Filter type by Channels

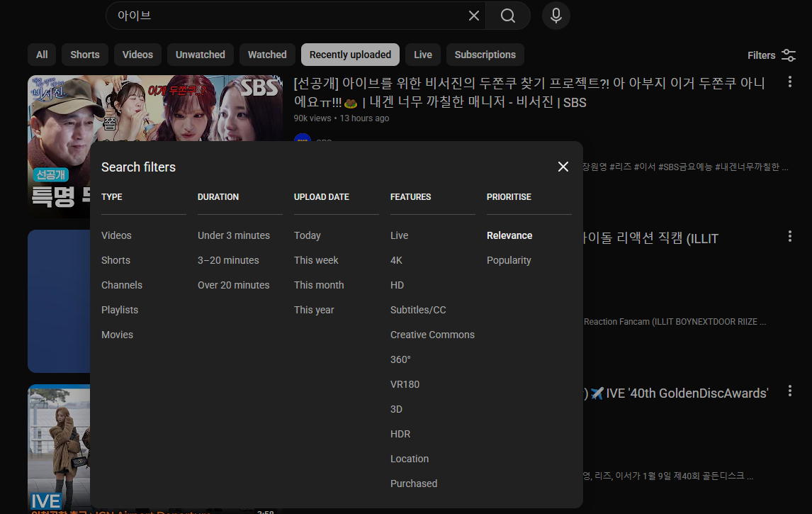point(122,285)
